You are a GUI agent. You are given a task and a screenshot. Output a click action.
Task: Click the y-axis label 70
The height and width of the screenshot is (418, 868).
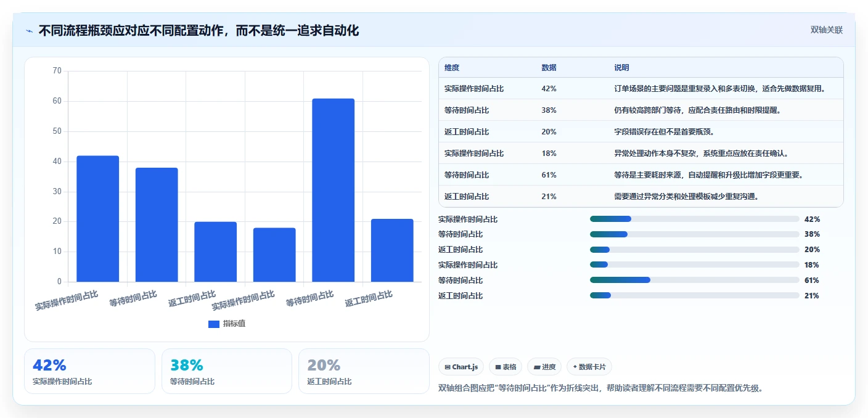point(57,71)
